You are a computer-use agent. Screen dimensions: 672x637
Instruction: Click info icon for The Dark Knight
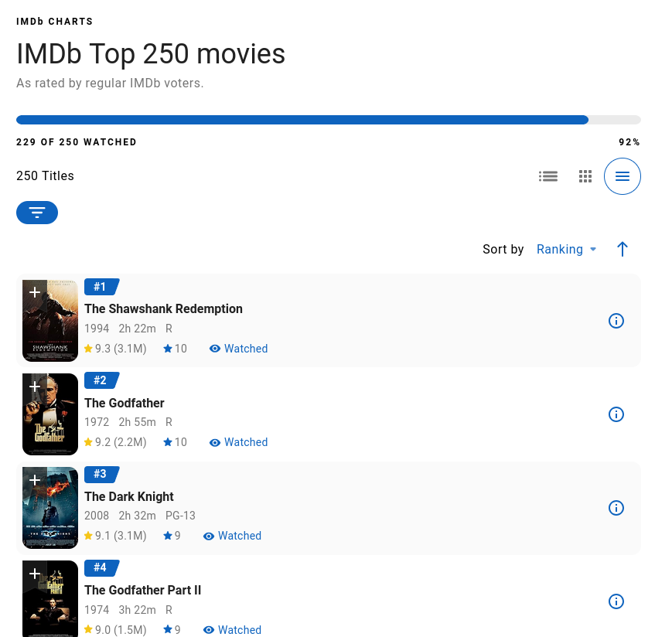[x=616, y=508]
